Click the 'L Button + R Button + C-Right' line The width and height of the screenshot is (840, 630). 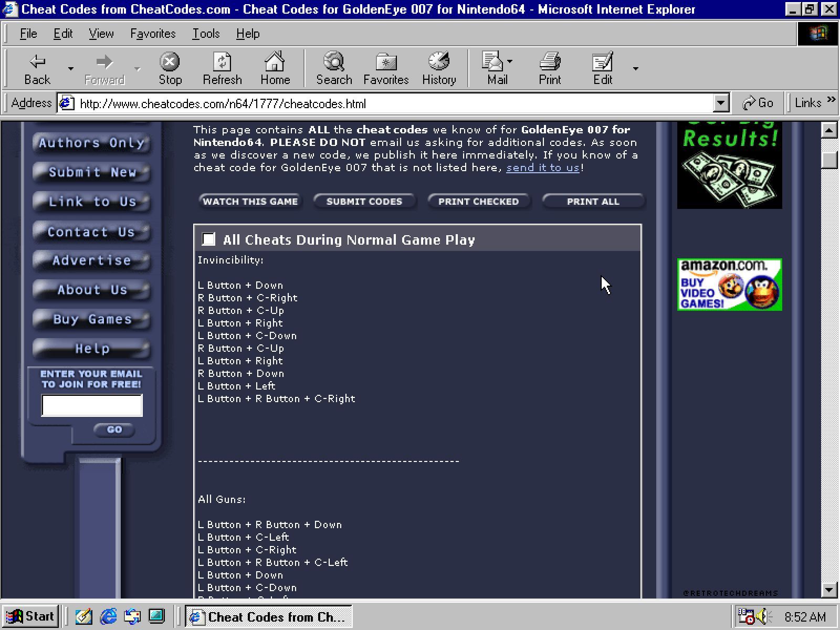[277, 399]
